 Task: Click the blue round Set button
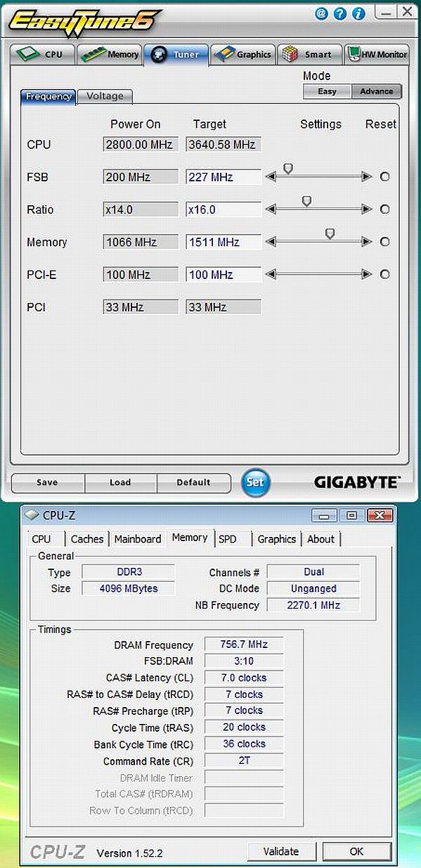[255, 482]
